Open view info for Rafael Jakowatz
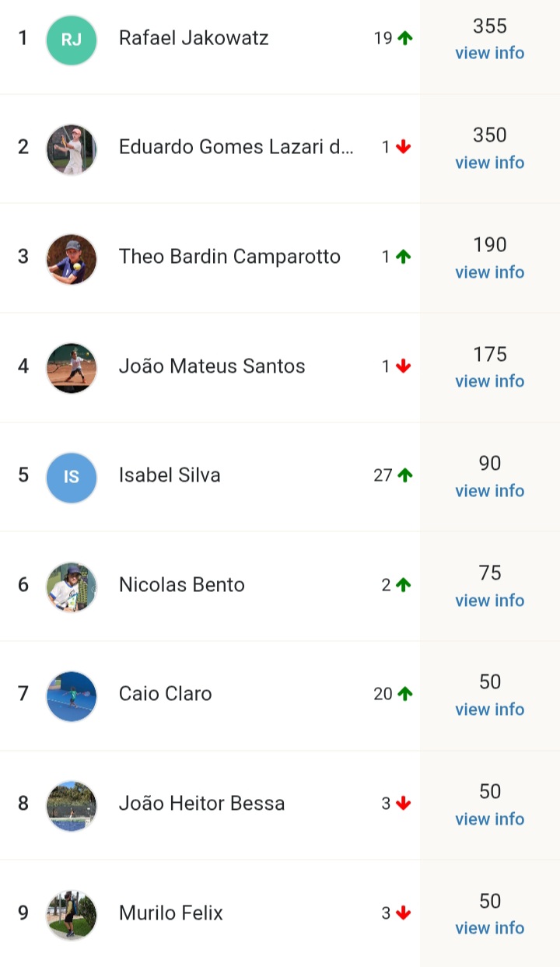Image resolution: width=560 pixels, height=967 pixels. pyautogui.click(x=489, y=54)
